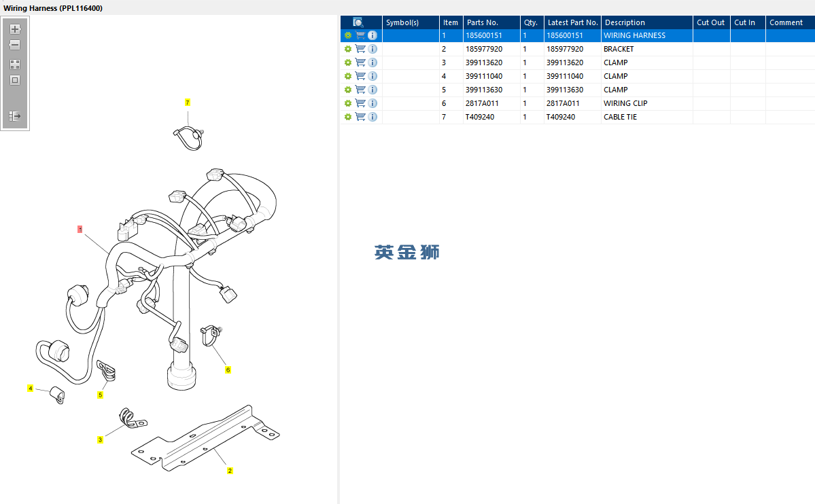Image resolution: width=815 pixels, height=504 pixels.
Task: Sort by Description column header
Action: click(x=647, y=22)
